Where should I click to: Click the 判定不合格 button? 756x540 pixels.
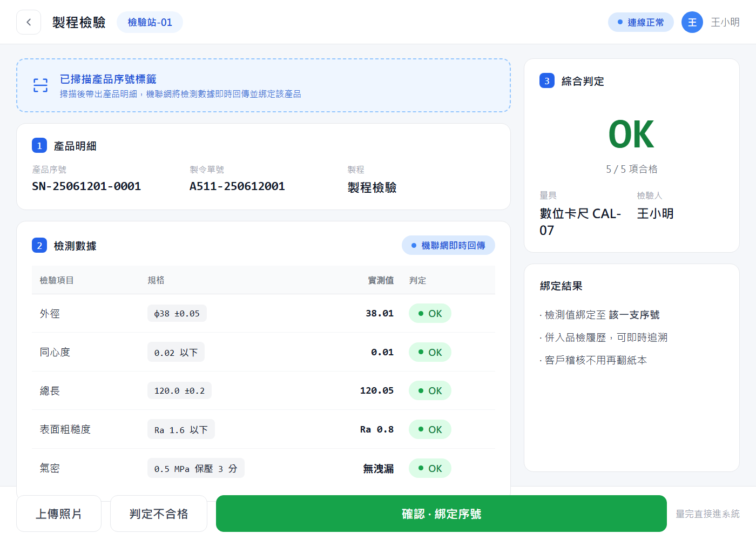coord(159,514)
